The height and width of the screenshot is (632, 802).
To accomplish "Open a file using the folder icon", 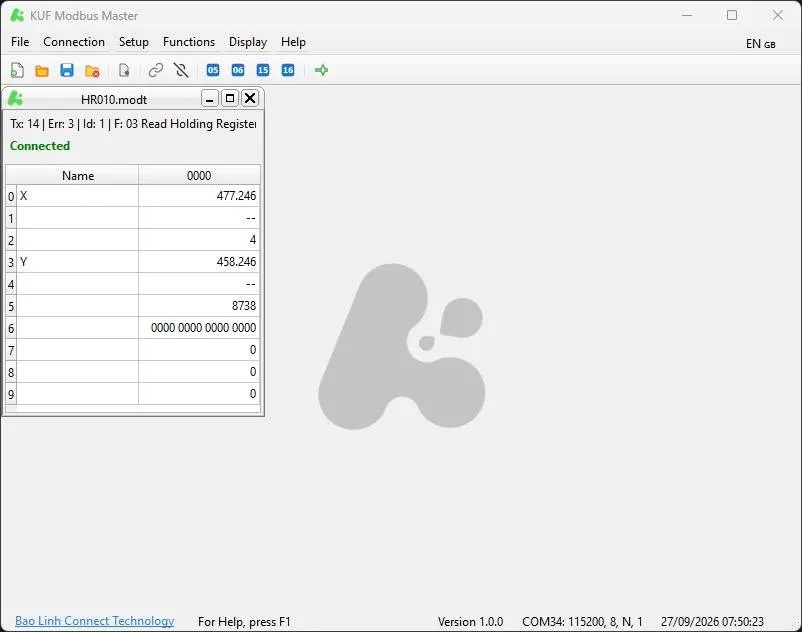I will (x=42, y=71).
